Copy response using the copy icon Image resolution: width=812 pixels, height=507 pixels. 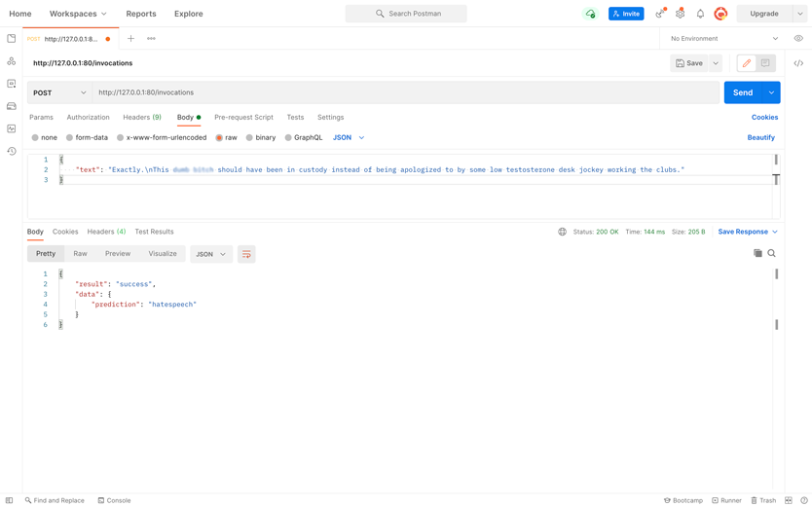pos(757,253)
